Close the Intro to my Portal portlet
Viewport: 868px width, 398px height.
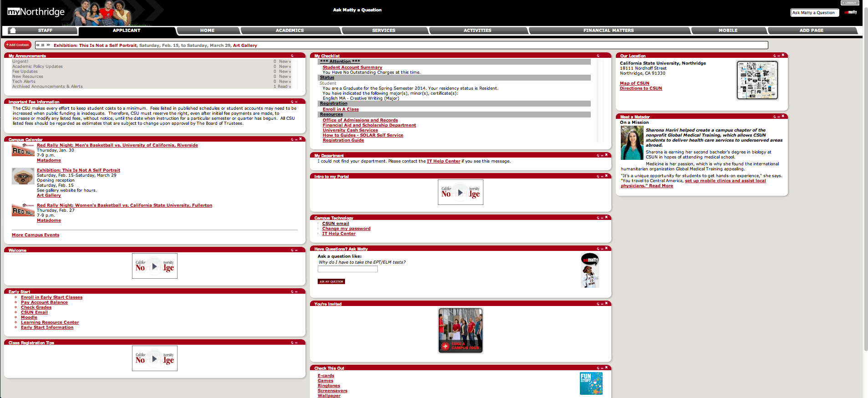[606, 176]
